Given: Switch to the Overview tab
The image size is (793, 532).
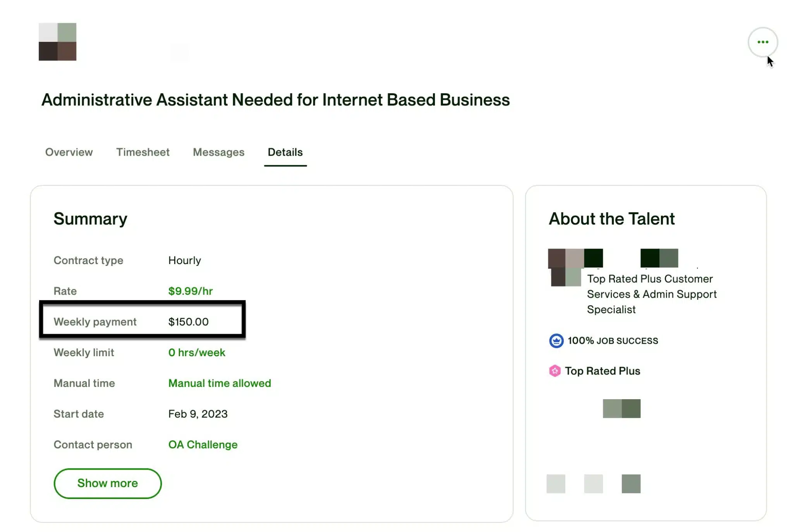Looking at the screenshot, I should pos(69,152).
